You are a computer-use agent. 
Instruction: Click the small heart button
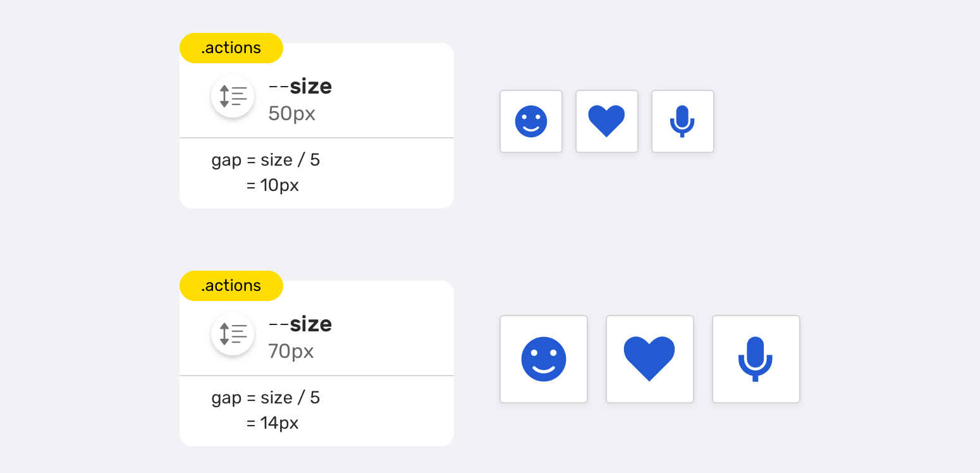607,121
